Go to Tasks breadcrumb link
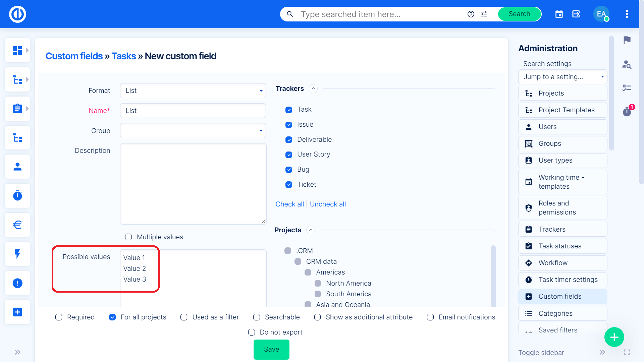This screenshot has height=362, width=644. [124, 56]
